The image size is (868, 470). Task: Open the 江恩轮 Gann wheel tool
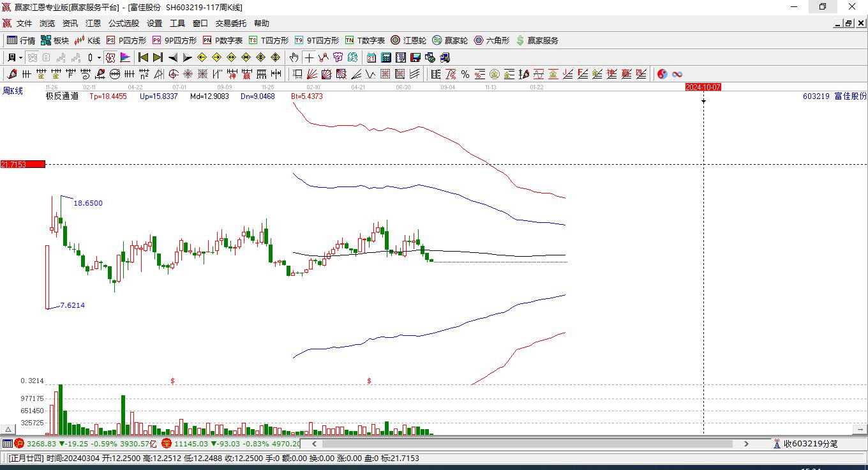(x=408, y=40)
